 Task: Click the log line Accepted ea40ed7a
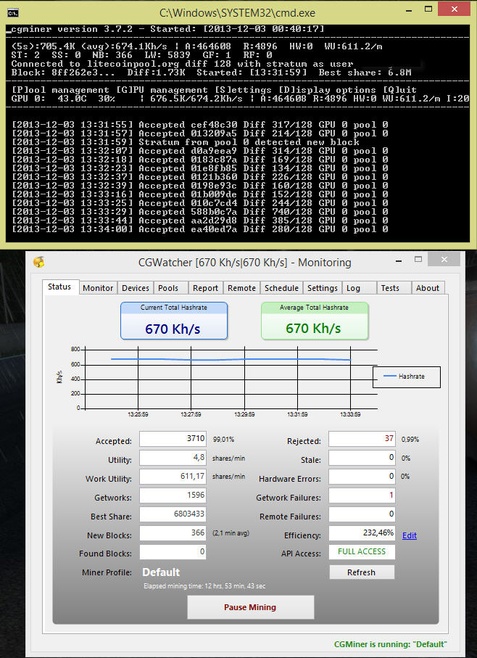(x=200, y=229)
